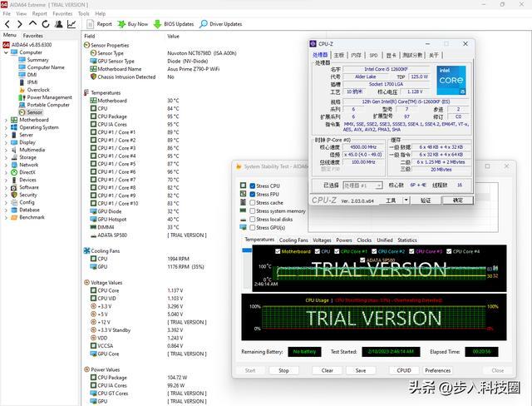Switch to Unified tab in stability test

pos(385,240)
